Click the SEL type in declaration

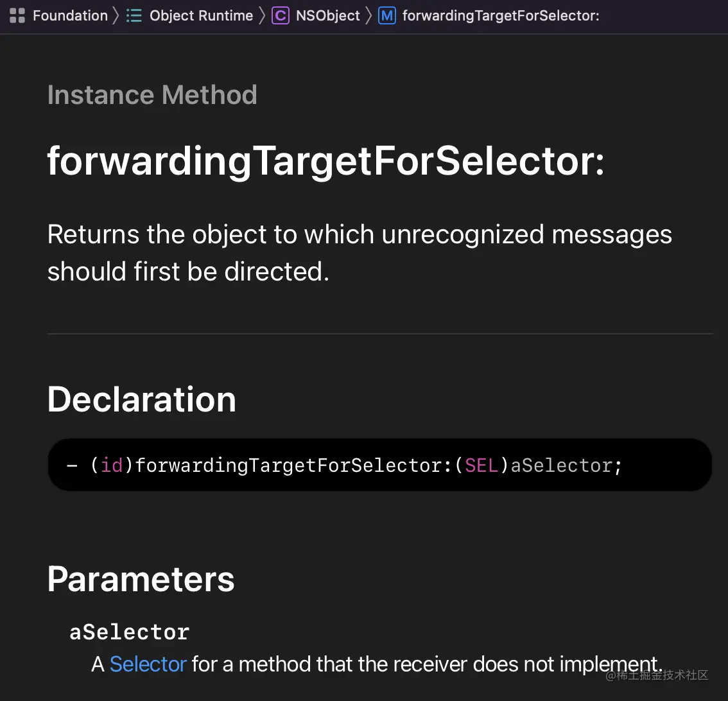(x=481, y=465)
